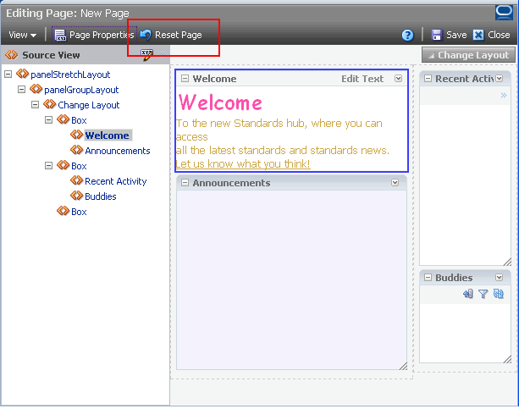Save the page
Image resolution: width=519 pixels, height=420 pixels.
[449, 35]
